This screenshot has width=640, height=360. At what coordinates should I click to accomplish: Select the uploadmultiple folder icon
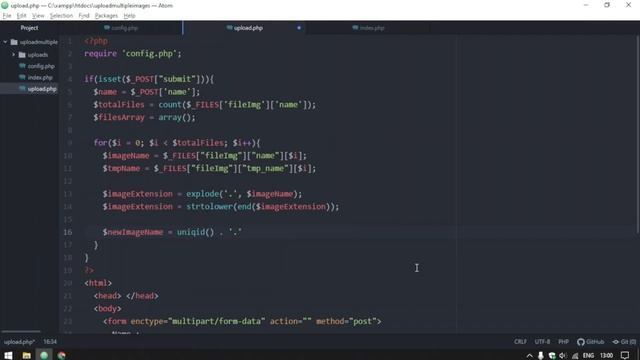click(x=14, y=42)
